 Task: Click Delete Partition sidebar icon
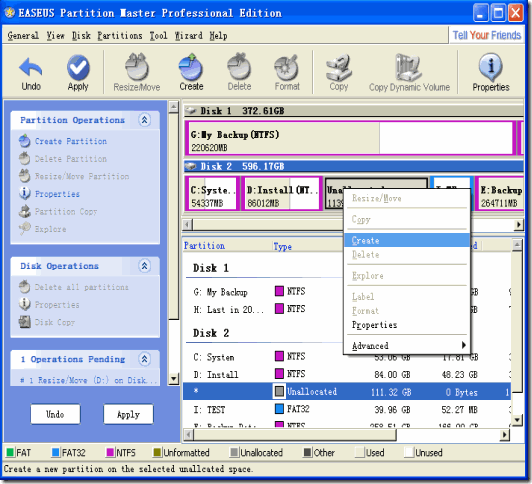(24, 158)
